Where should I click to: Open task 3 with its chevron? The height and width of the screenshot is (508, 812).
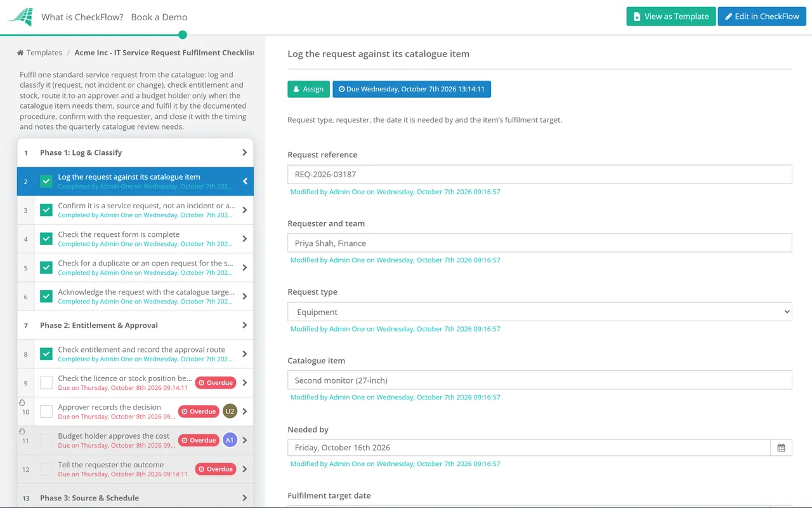(245, 210)
